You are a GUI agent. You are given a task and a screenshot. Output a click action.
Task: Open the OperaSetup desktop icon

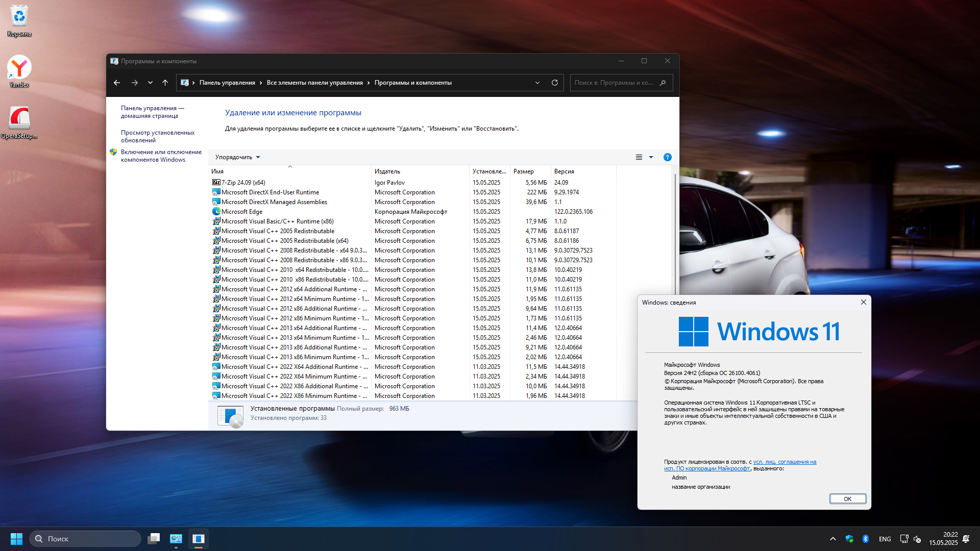(19, 122)
